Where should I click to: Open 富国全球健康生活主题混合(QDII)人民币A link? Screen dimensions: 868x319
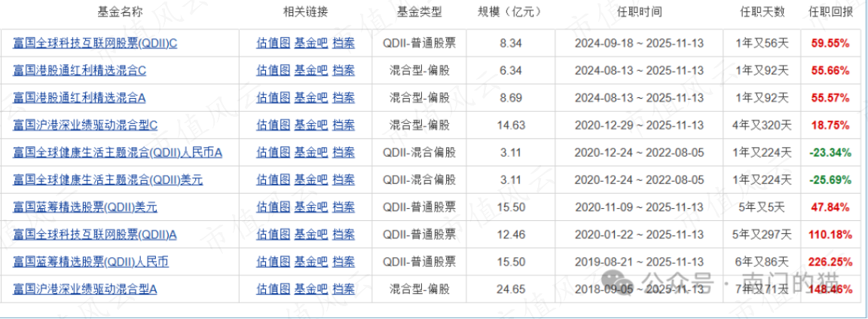(x=118, y=152)
